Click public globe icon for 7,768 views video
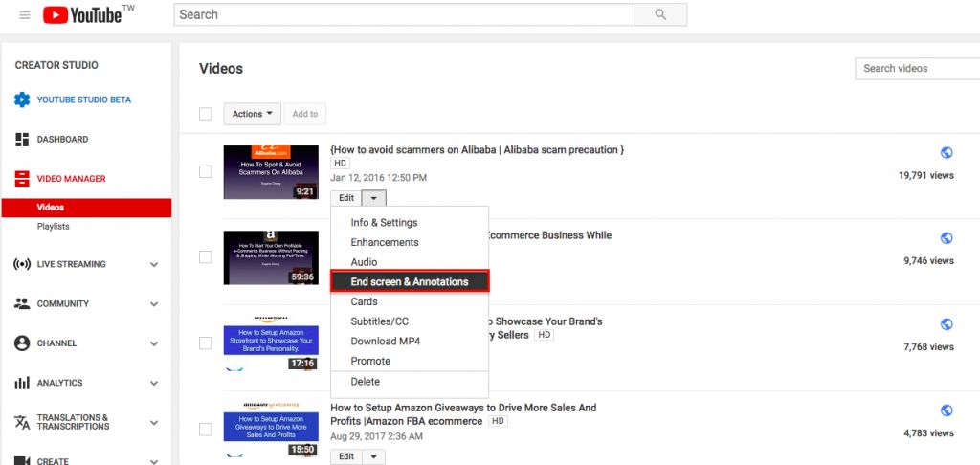Screen dimensions: 980x465 coord(947,324)
